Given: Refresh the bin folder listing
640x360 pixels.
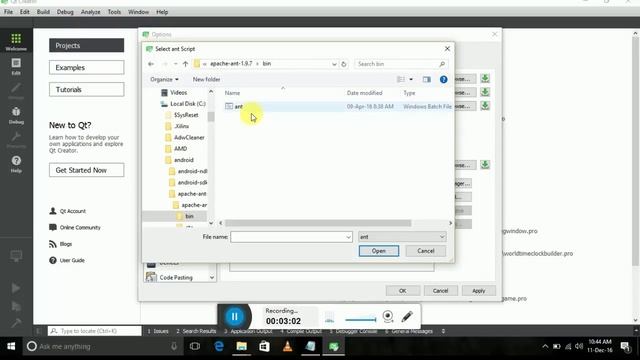Looking at the screenshot, I should pos(344,64).
